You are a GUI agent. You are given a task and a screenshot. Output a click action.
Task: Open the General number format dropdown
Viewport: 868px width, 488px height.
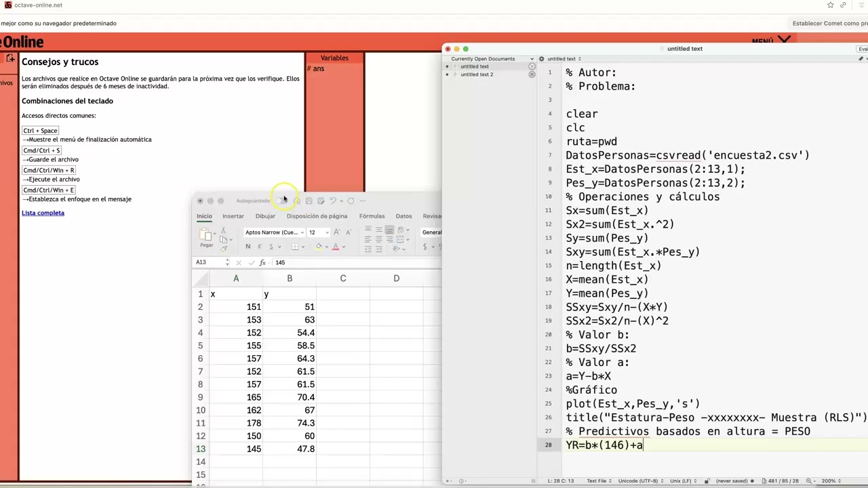431,232
